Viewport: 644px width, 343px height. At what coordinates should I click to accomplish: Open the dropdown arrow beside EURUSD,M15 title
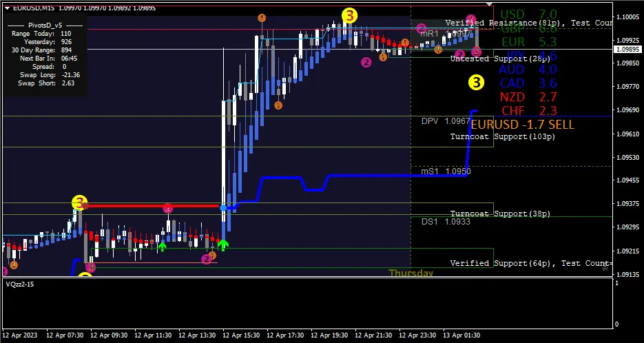tap(8, 8)
